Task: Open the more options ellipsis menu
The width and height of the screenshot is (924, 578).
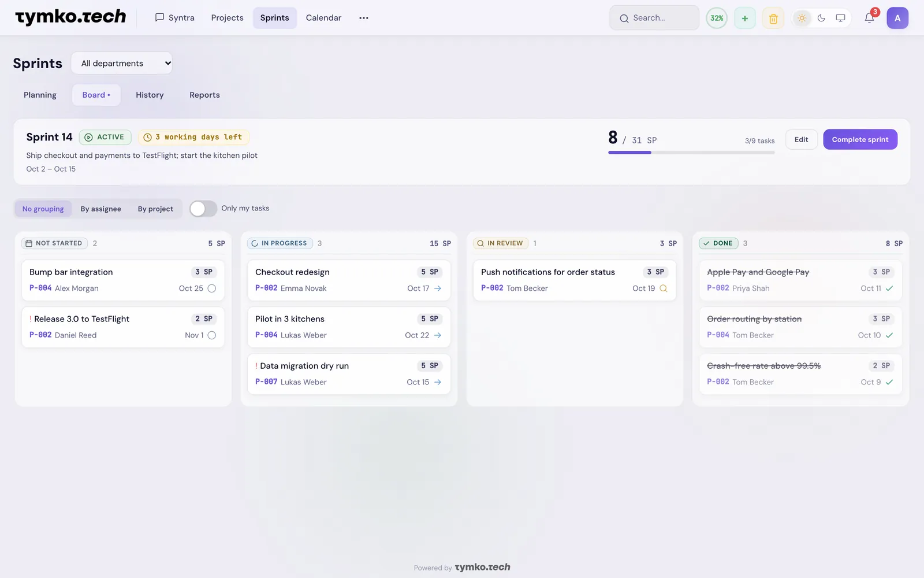Action: click(363, 18)
